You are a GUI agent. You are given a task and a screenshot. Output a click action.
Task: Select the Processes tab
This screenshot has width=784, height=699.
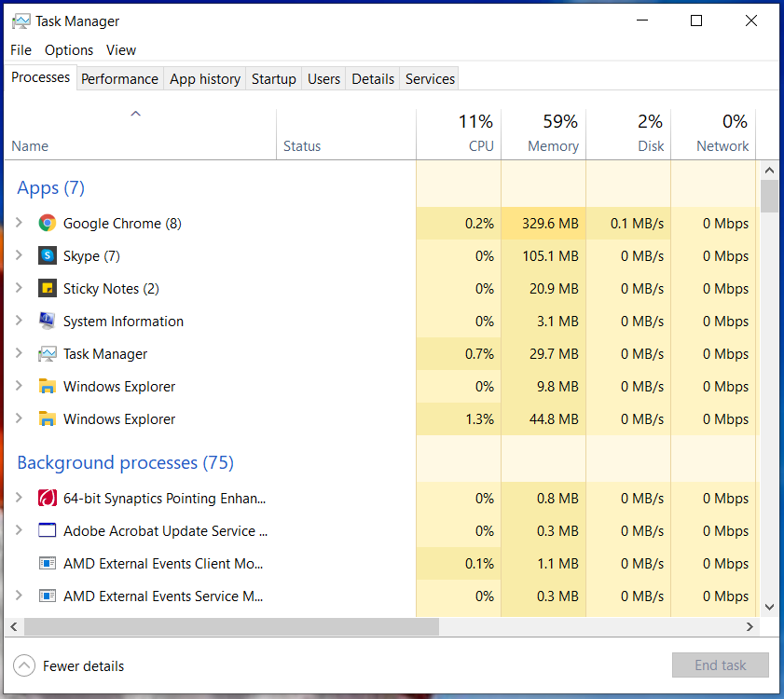pyautogui.click(x=40, y=77)
